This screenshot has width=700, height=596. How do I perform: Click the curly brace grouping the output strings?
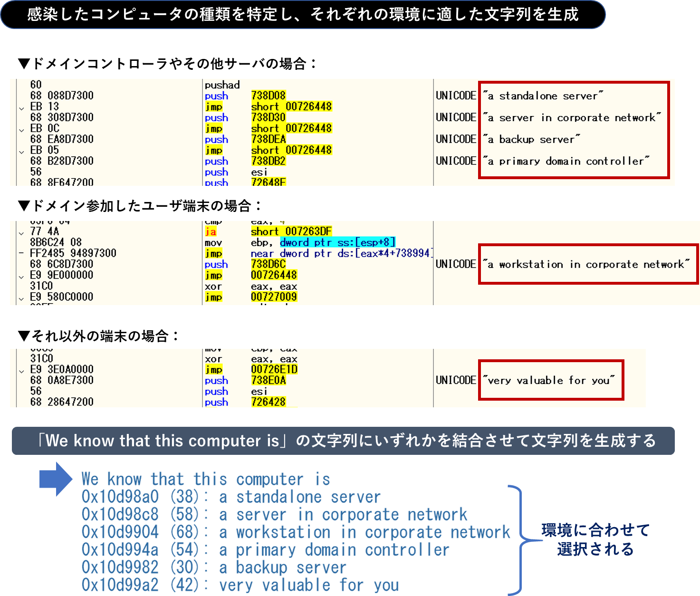(x=519, y=540)
